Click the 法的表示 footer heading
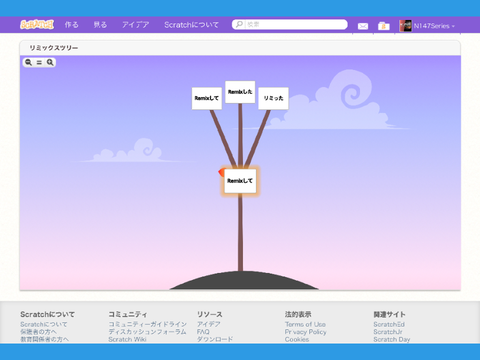The height and width of the screenshot is (360, 480). click(298, 314)
